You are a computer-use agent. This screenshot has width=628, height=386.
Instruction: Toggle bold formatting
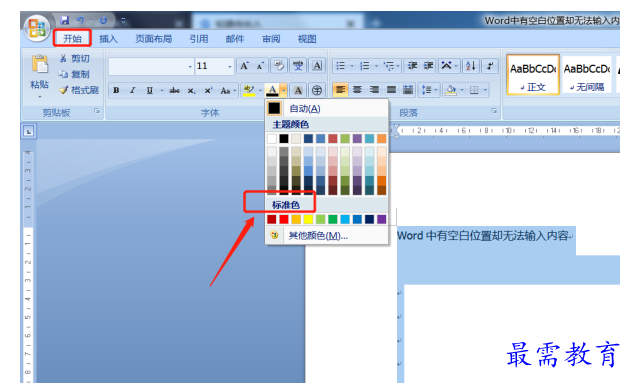[116, 90]
